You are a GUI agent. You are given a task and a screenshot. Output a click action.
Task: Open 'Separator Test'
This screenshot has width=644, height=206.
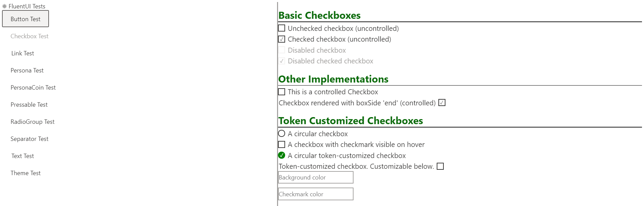coord(30,139)
